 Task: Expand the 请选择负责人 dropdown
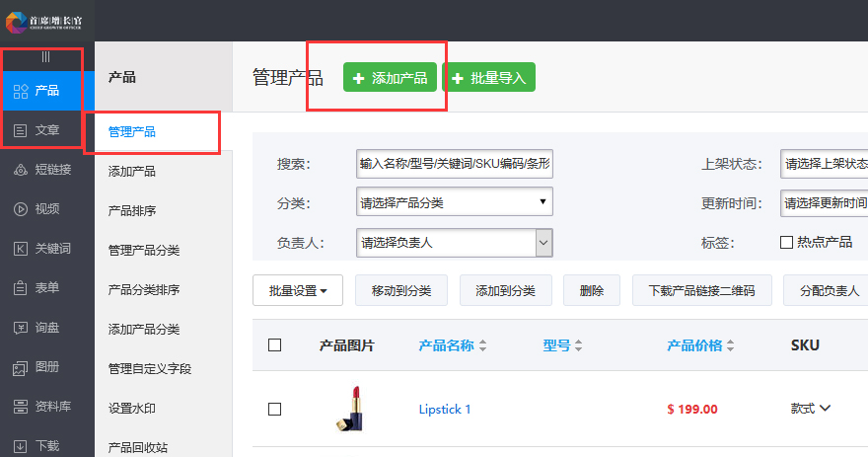pyautogui.click(x=454, y=242)
